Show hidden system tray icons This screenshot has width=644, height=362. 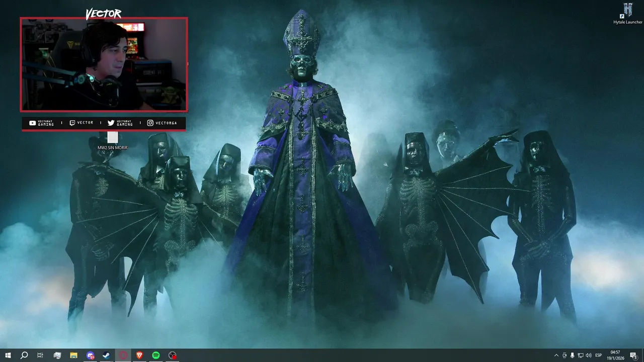[556, 355]
